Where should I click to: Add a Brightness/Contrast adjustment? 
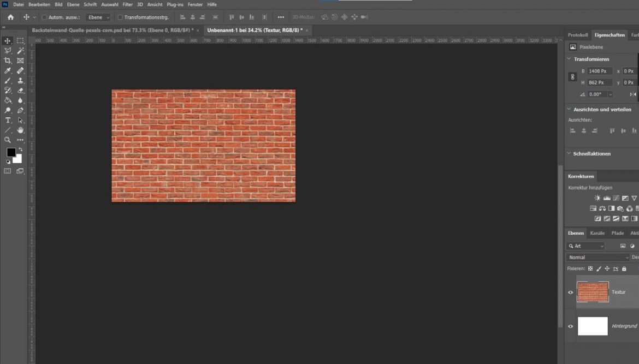597,198
